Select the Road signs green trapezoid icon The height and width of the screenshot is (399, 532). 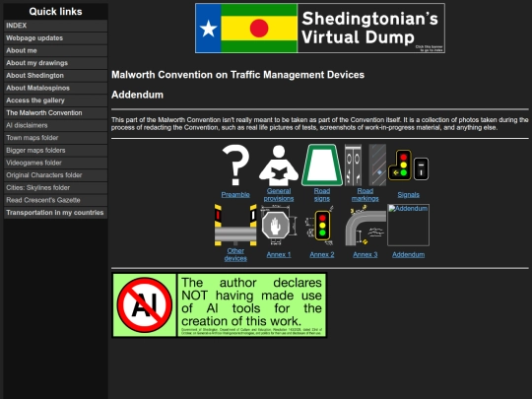click(x=321, y=165)
